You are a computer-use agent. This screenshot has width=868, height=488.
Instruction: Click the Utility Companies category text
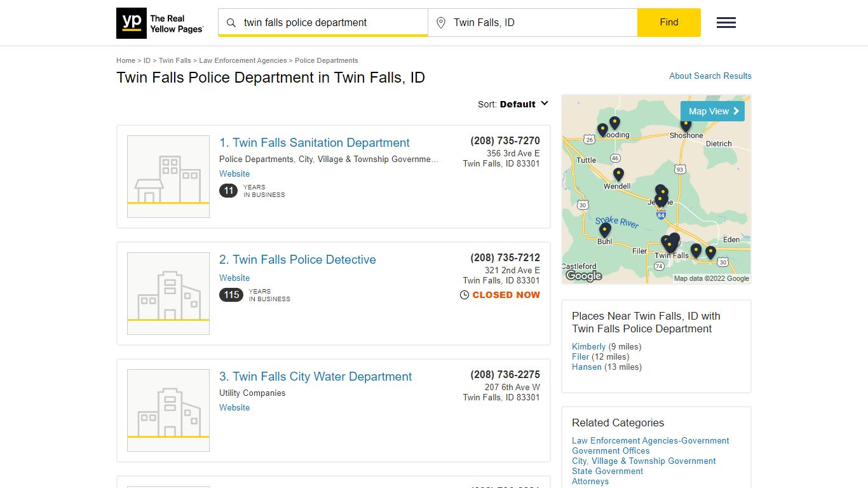[x=252, y=393]
